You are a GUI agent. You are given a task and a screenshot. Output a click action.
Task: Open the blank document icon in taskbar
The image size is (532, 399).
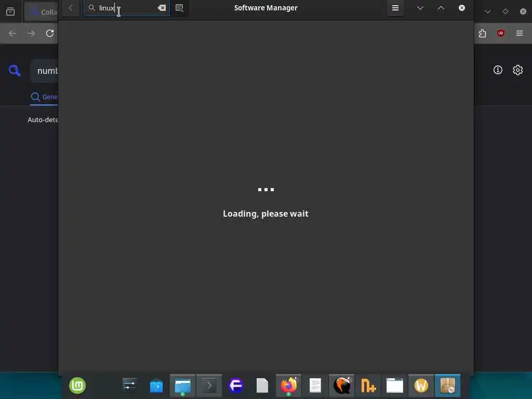click(x=262, y=386)
